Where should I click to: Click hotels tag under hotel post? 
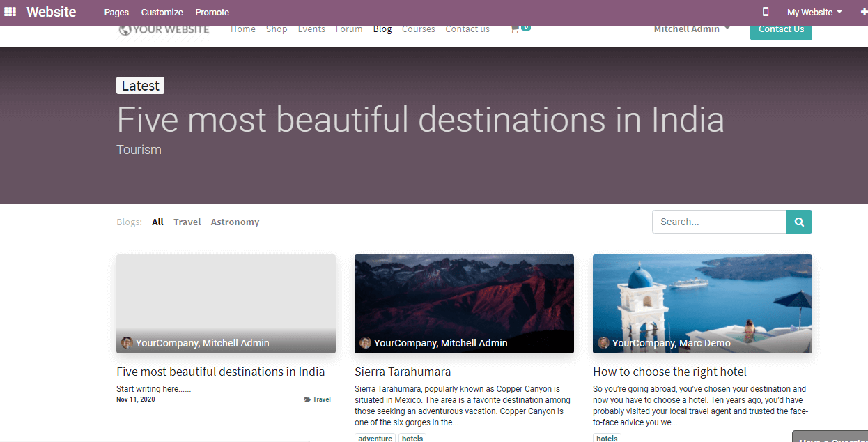(x=607, y=438)
